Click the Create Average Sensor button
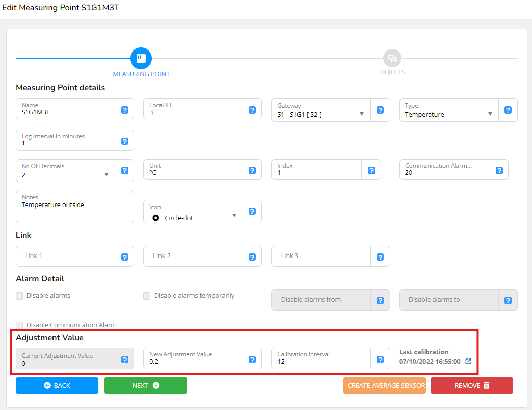This screenshot has width=532, height=410. click(385, 385)
